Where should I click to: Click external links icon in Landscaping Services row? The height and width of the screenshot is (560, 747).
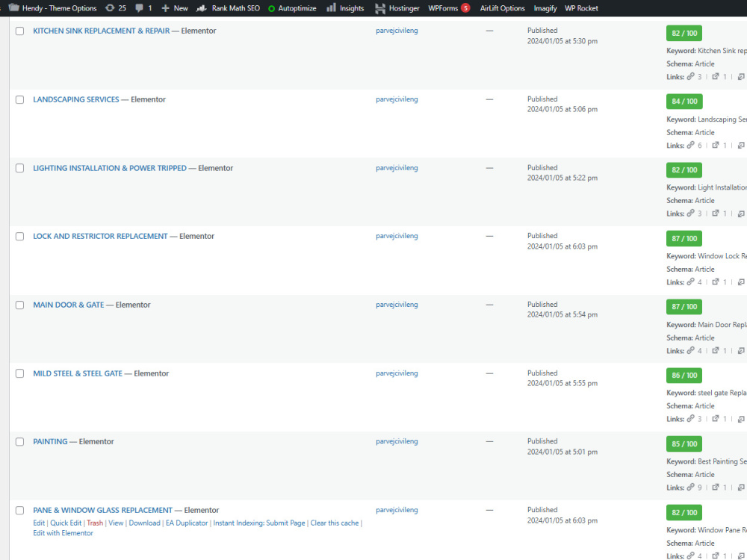715,145
